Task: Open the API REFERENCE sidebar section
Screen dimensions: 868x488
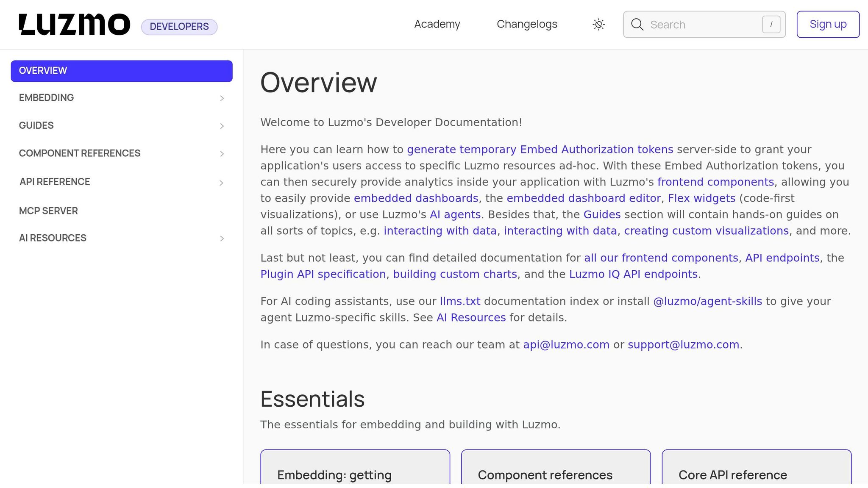Action: 122,182
